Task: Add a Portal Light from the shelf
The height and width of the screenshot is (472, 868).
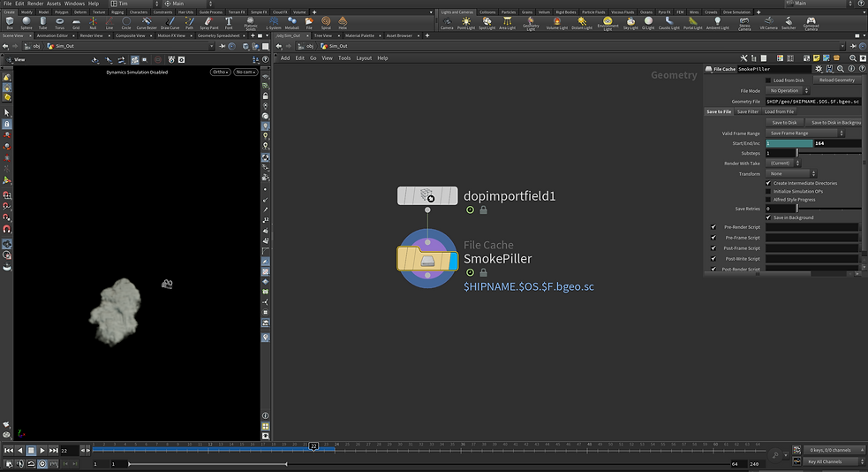Action: click(x=692, y=23)
